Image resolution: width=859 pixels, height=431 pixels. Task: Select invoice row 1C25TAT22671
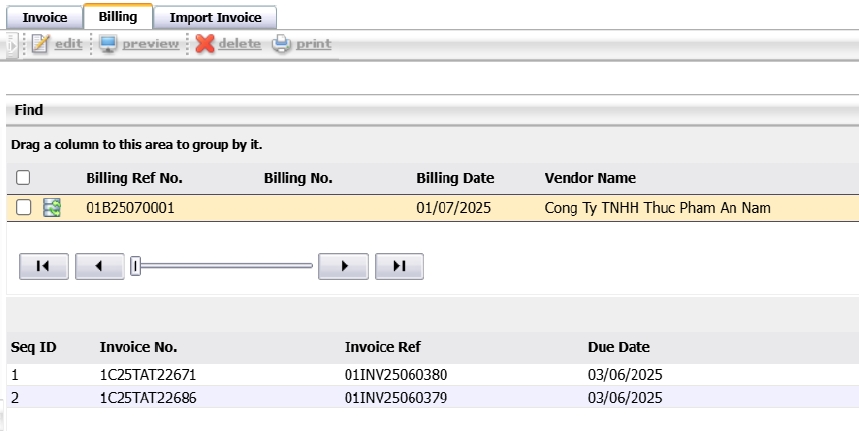(x=139, y=375)
